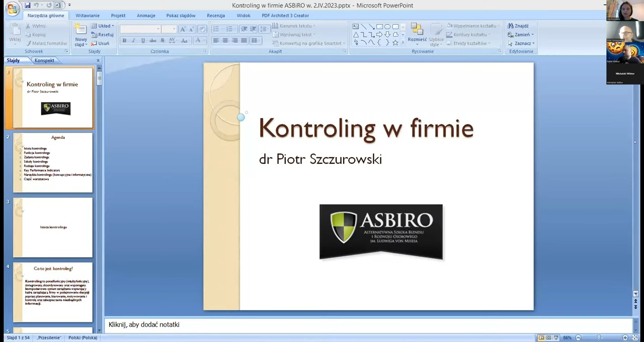
Task: Increase font size with the grow font icon
Action: 183,29
